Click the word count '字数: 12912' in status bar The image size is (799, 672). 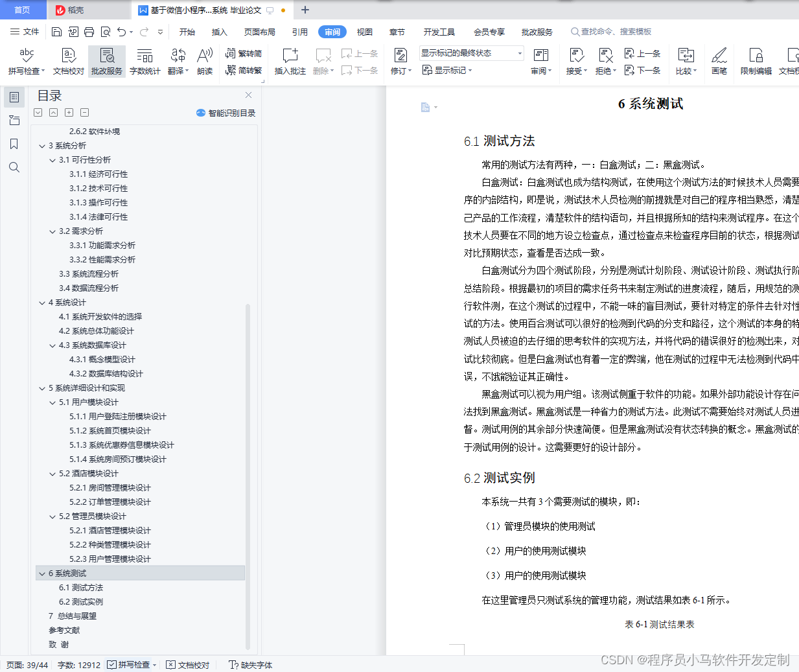point(79,665)
